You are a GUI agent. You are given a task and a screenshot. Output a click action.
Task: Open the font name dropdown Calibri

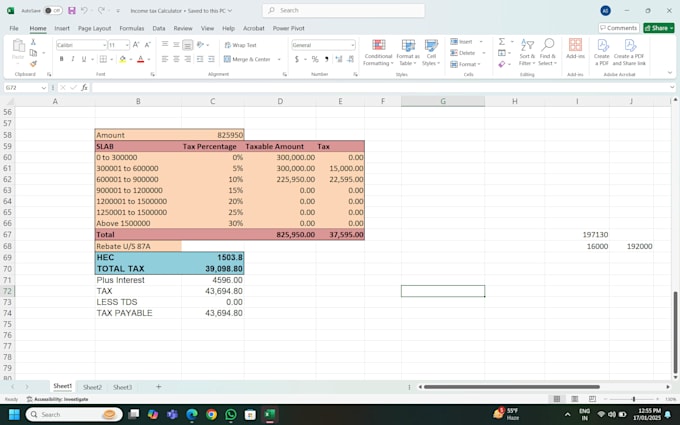click(105, 45)
